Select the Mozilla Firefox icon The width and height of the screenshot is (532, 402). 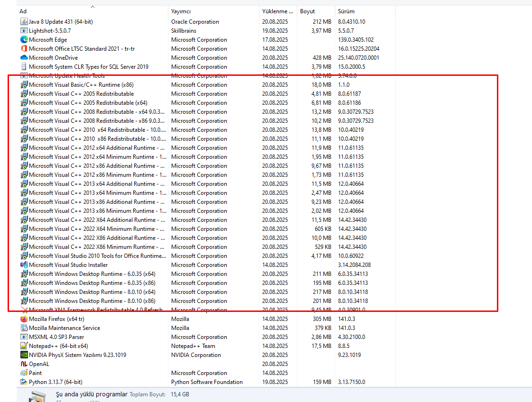(24, 319)
